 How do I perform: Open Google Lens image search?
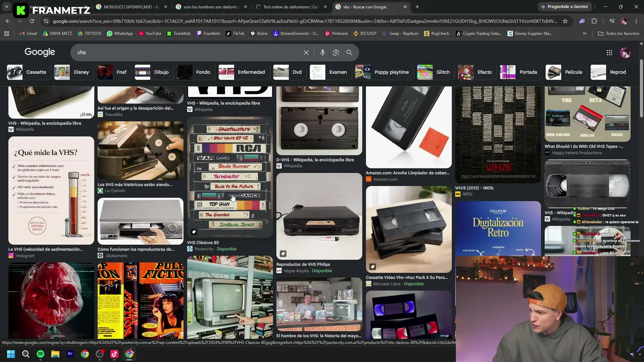336,52
